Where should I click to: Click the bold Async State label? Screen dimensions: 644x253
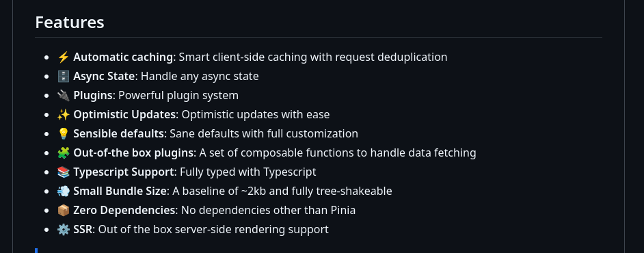(104, 77)
